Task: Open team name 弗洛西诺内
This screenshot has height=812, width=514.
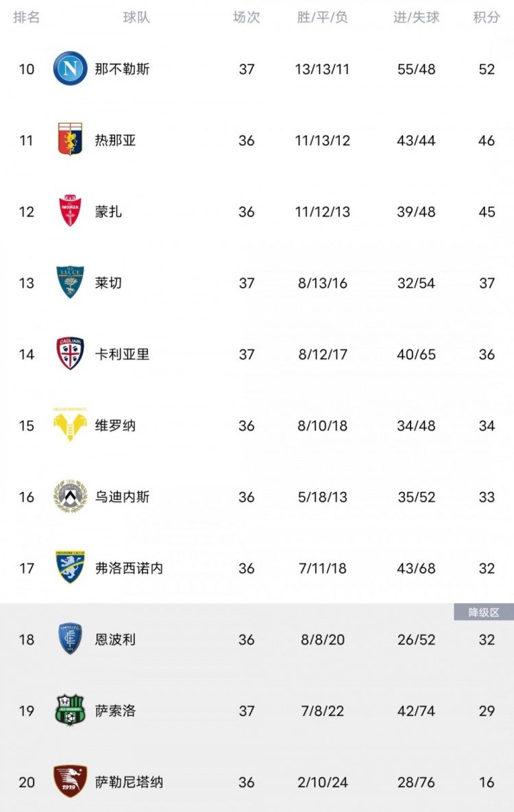Action: (x=129, y=568)
